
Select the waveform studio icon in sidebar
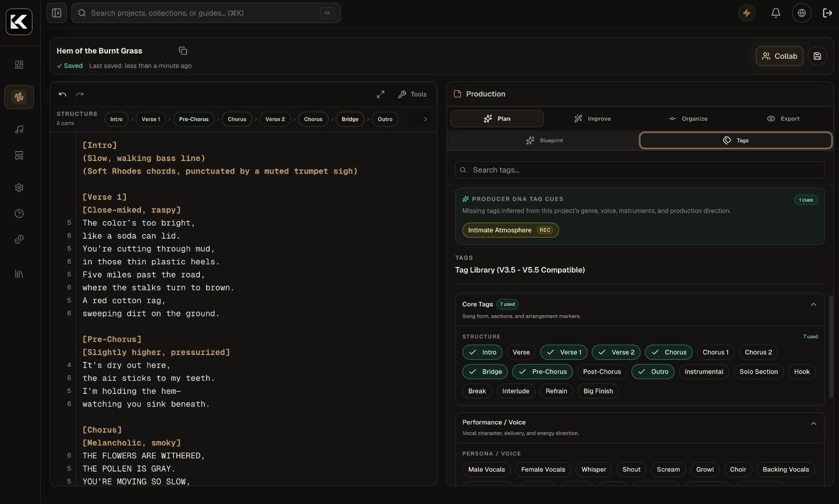[x=19, y=97]
